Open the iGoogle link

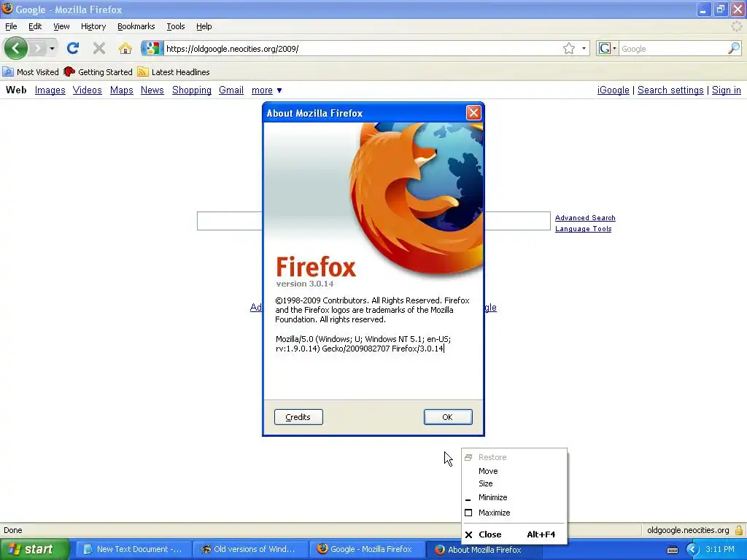tap(613, 90)
